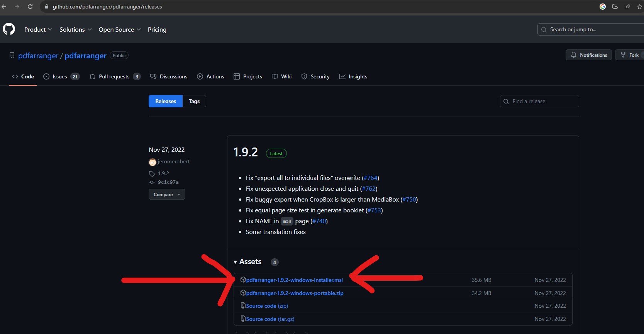
Task: Expand the Open Source menu
Action: click(120, 29)
